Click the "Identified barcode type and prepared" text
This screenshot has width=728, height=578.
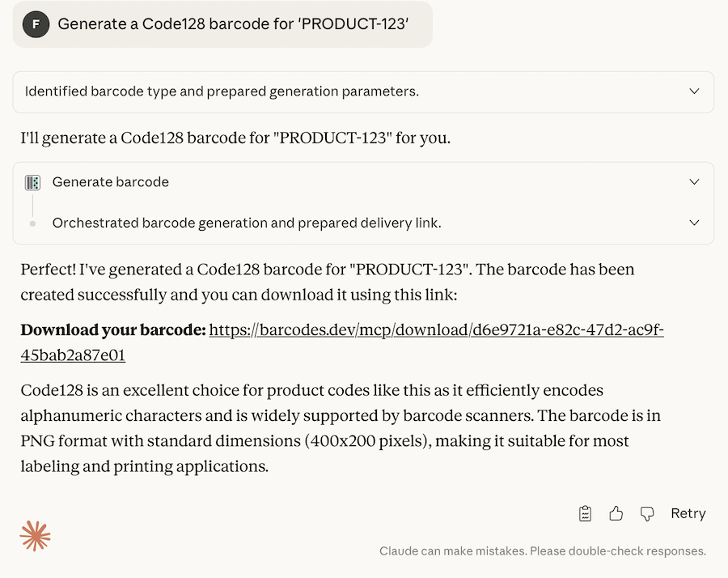pos(222,91)
